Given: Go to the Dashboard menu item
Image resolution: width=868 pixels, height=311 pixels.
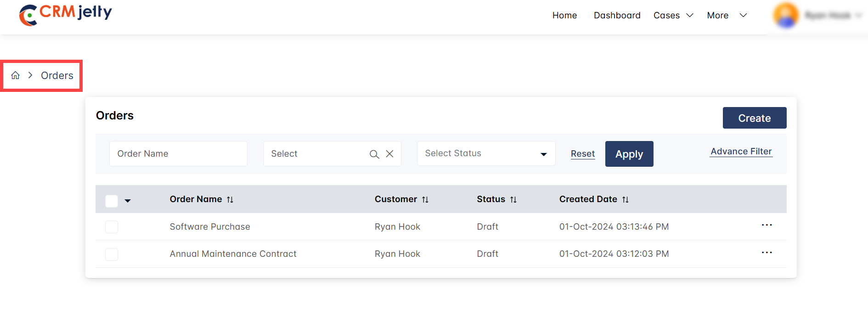Looking at the screenshot, I should pyautogui.click(x=617, y=16).
